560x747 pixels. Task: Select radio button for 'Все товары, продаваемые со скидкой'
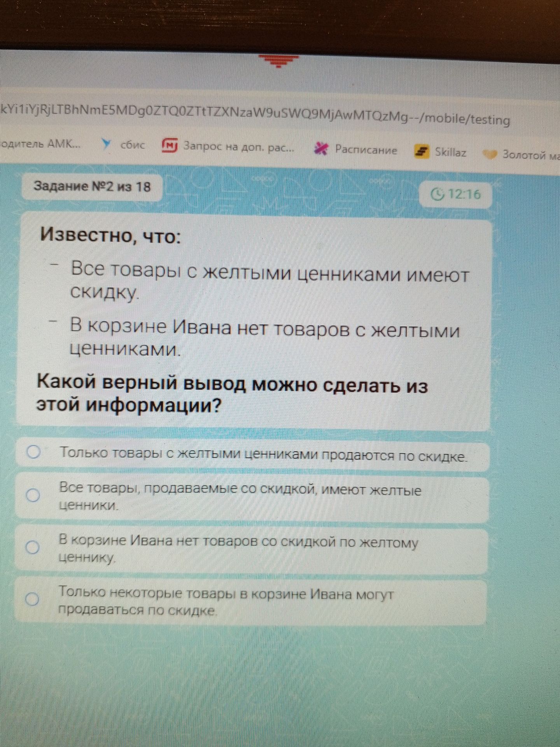[33, 495]
